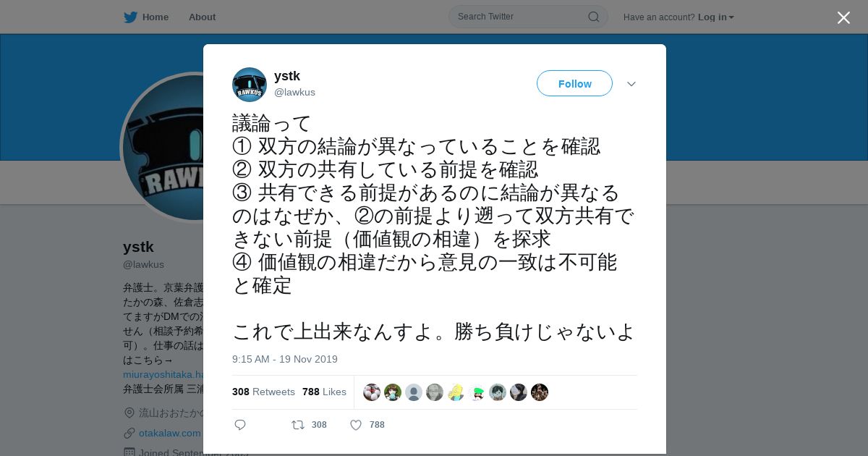Expand the tweet options chevron menu
This screenshot has height=456, width=868.
(x=631, y=84)
